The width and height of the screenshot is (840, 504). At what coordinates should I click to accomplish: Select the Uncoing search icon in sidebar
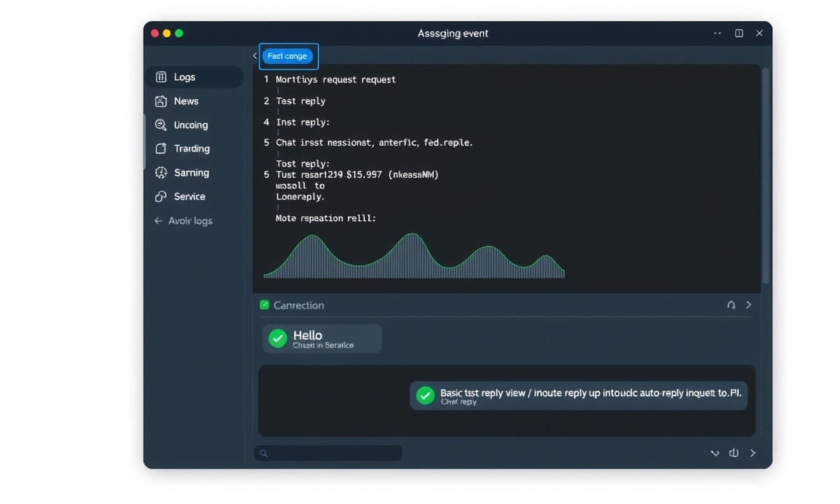point(161,125)
